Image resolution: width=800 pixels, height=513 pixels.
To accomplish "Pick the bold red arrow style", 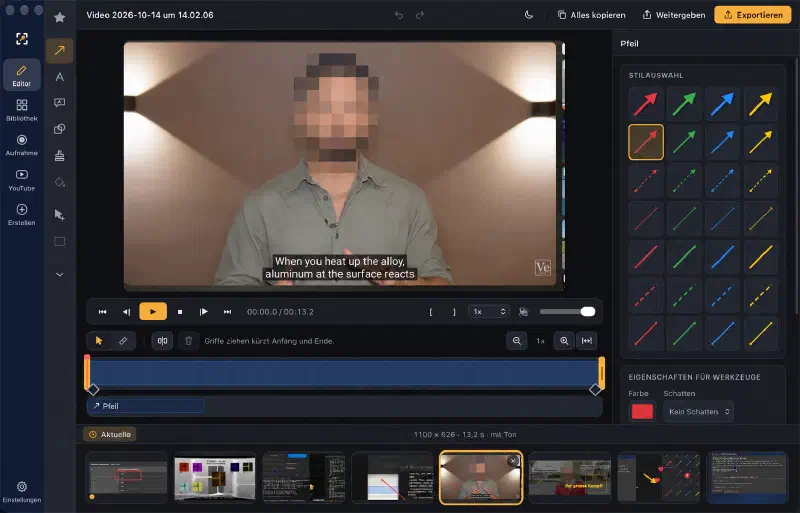I will pos(646,104).
